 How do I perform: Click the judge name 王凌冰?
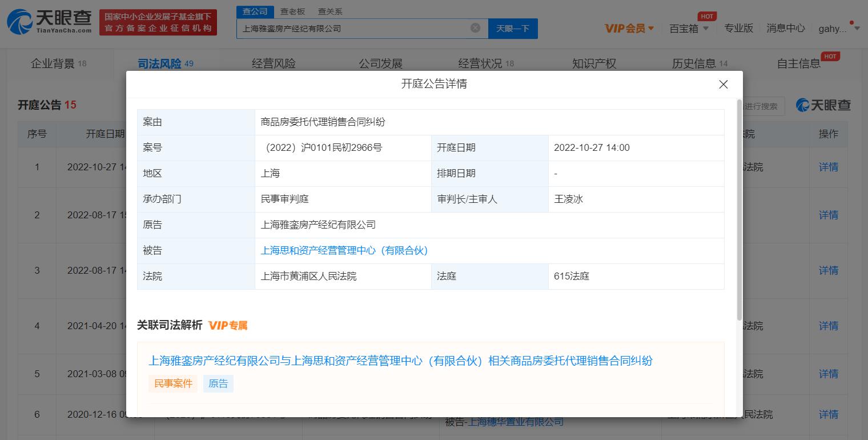pos(568,199)
